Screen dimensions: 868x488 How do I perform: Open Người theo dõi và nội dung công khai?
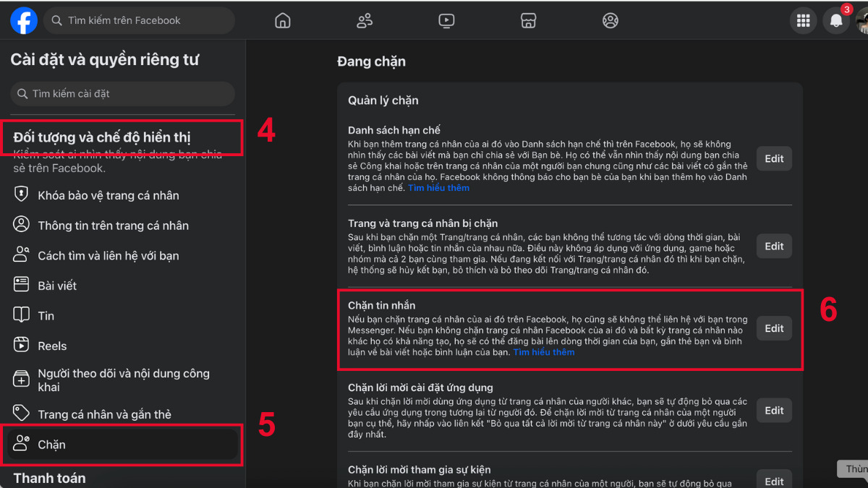tap(123, 380)
